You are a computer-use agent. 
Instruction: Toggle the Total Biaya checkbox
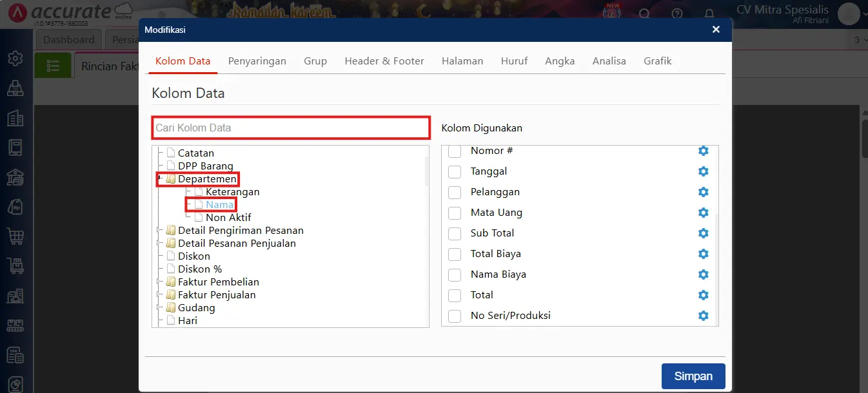pos(455,254)
